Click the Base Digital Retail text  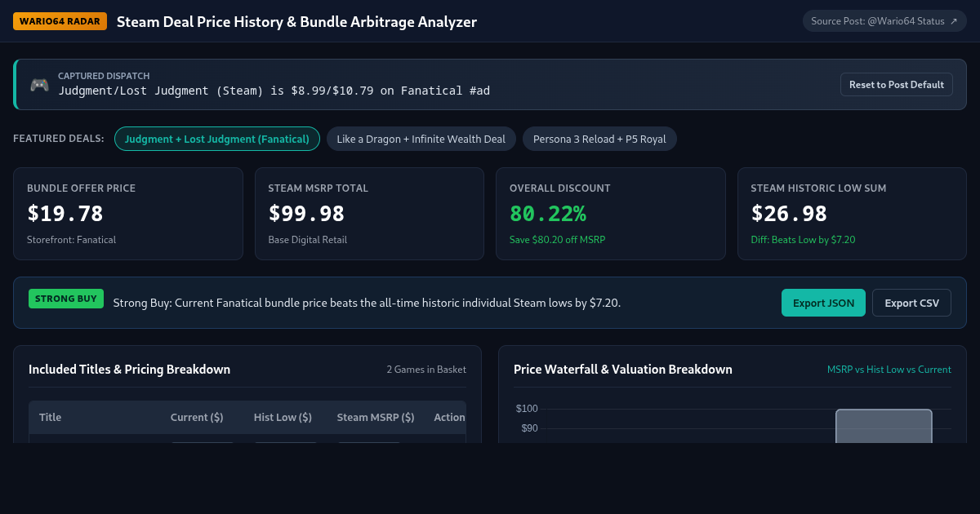pyautogui.click(x=308, y=240)
